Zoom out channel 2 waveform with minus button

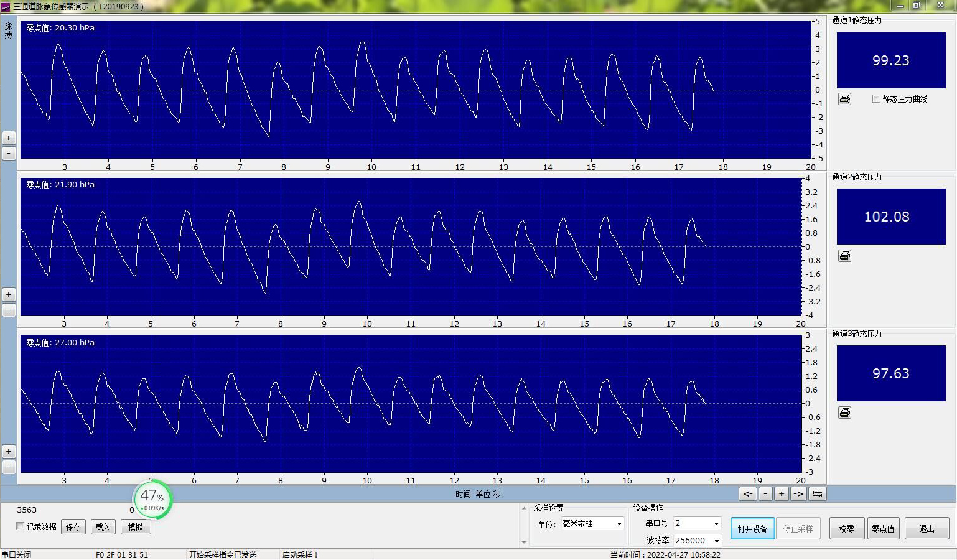pyautogui.click(x=9, y=310)
